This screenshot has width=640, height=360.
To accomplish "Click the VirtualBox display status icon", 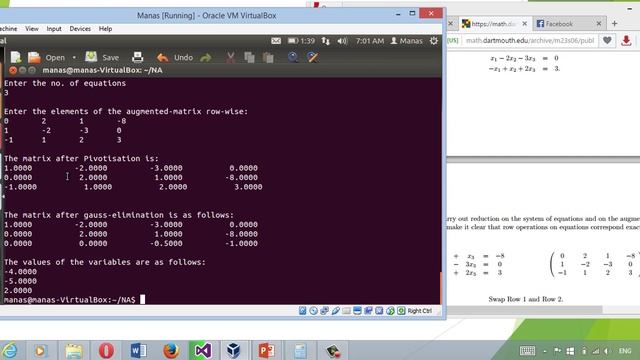I will 357,311.
